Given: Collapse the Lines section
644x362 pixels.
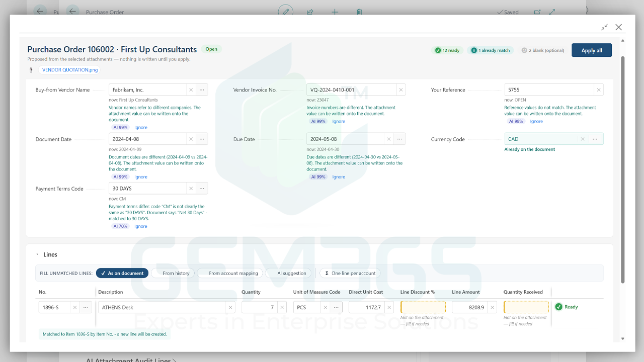Looking at the screenshot, I should point(37,255).
